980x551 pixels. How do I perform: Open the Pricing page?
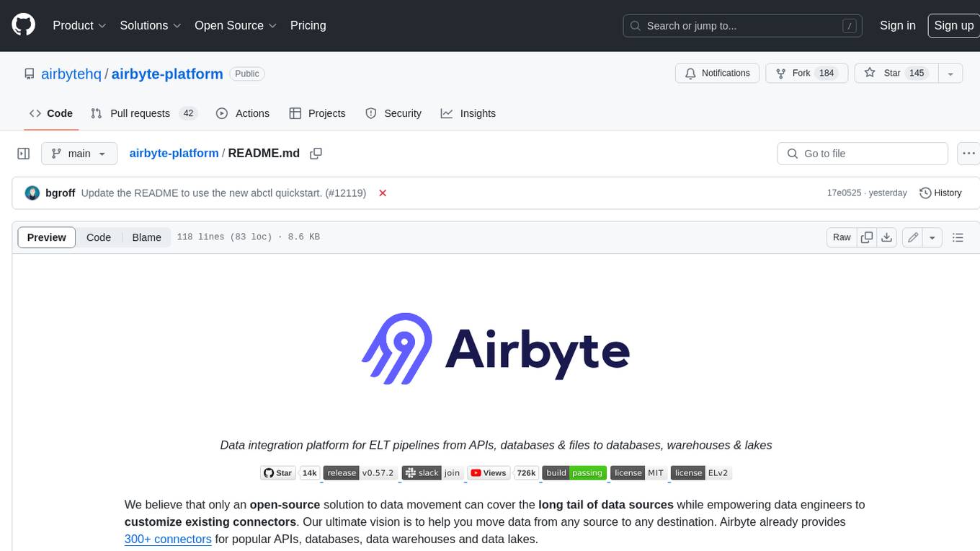308,25
